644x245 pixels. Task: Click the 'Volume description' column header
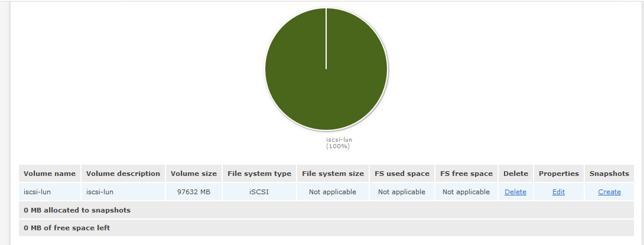(123, 174)
